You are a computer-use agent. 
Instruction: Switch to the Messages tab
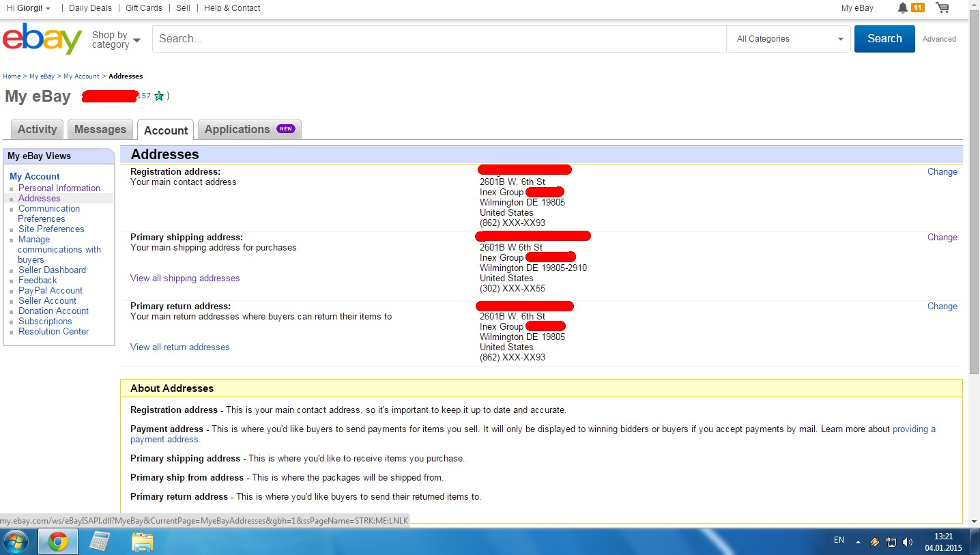100,130
